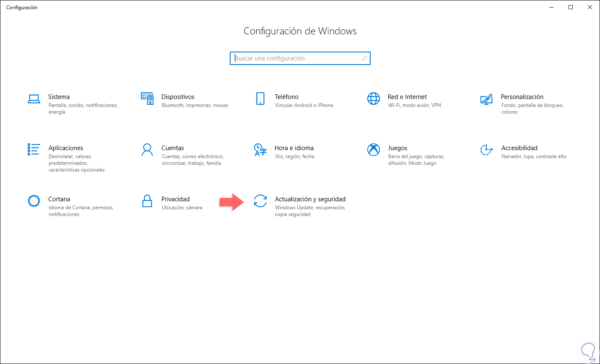Open the Hora e idioma icon
This screenshot has height=364, width=600.
pyautogui.click(x=260, y=150)
